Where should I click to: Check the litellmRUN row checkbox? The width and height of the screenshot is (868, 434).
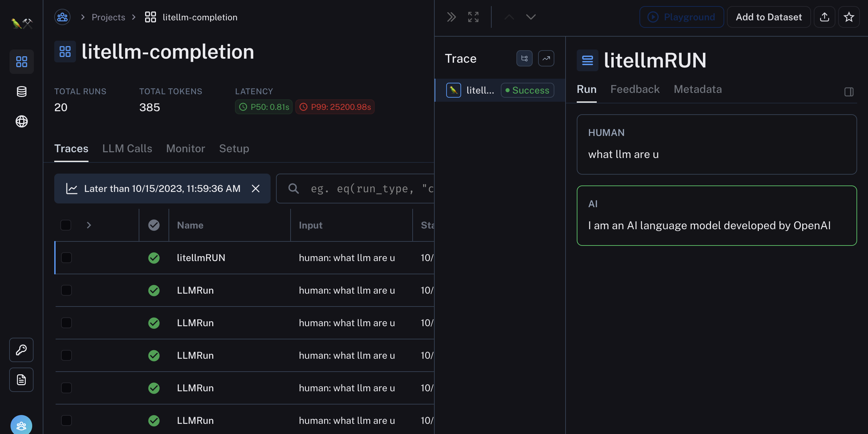[x=66, y=258]
